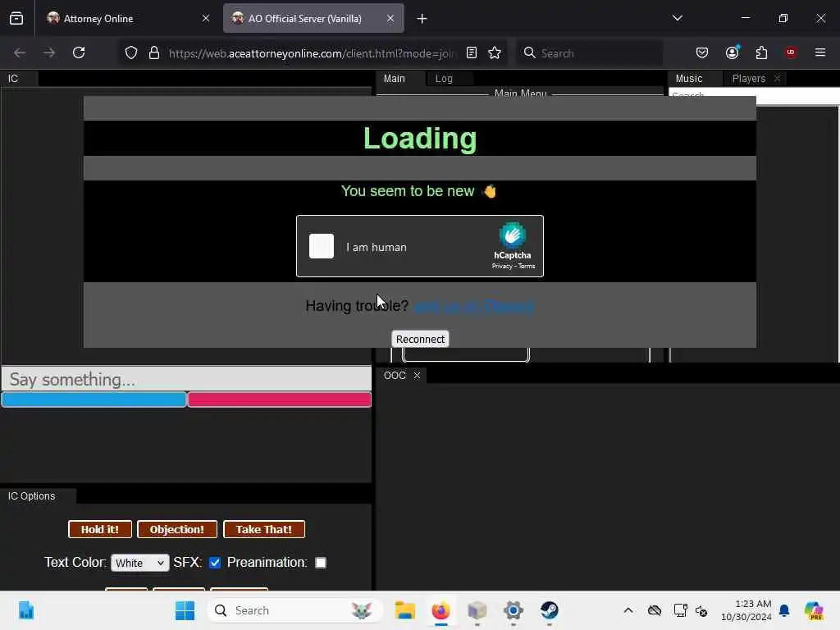Click the network display tray icon
The width and height of the screenshot is (840, 630).
(680, 610)
